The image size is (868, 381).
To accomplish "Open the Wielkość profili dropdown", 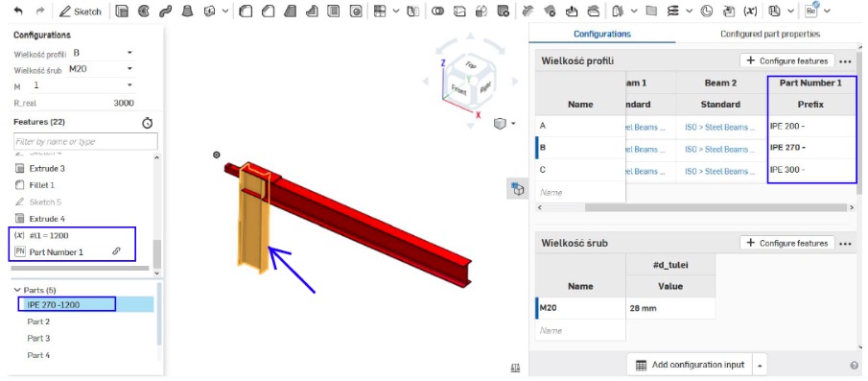I will click(103, 53).
